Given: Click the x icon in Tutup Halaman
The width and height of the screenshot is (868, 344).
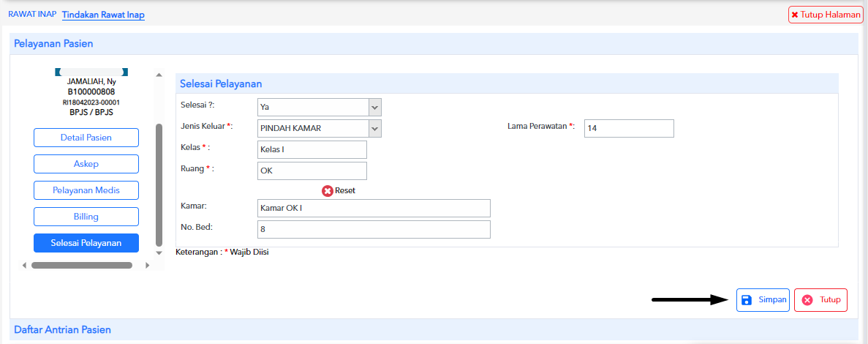Looking at the screenshot, I should [794, 15].
